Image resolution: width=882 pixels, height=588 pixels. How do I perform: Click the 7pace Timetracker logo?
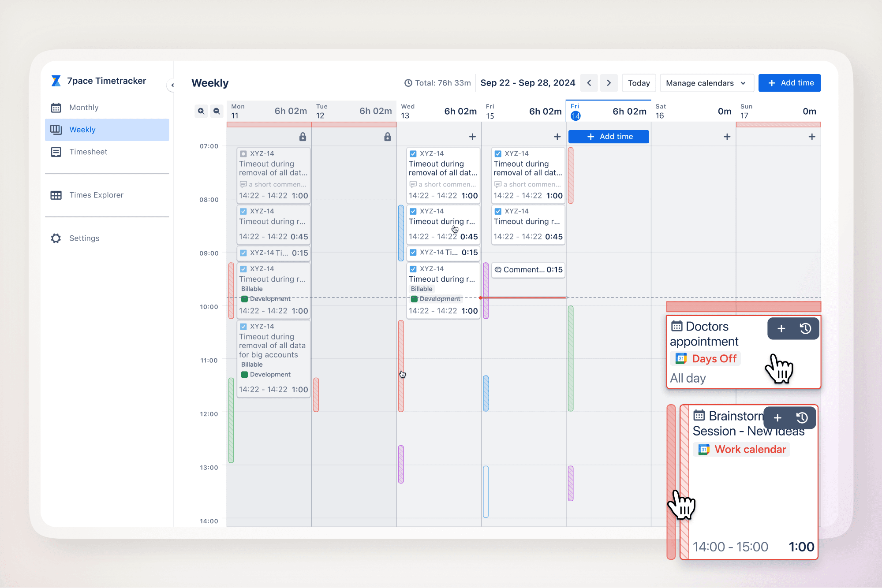(56, 81)
